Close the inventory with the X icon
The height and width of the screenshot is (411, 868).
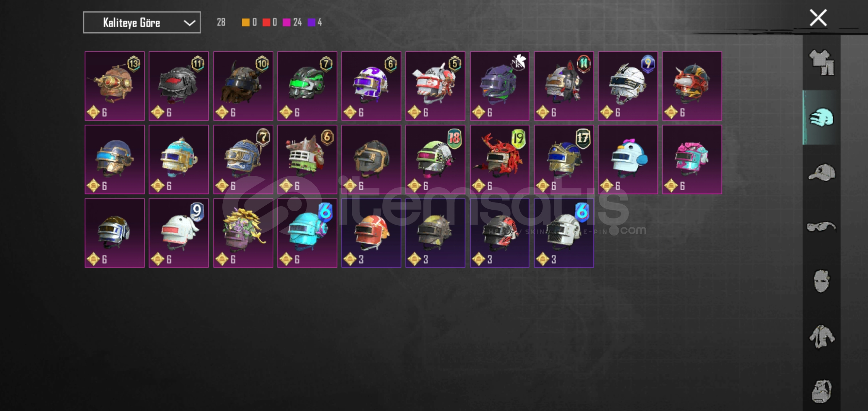[x=818, y=18]
